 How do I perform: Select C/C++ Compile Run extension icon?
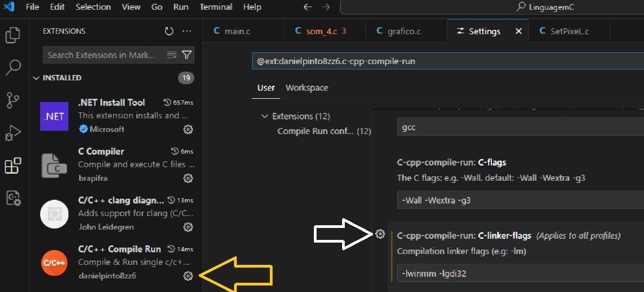tap(54, 263)
